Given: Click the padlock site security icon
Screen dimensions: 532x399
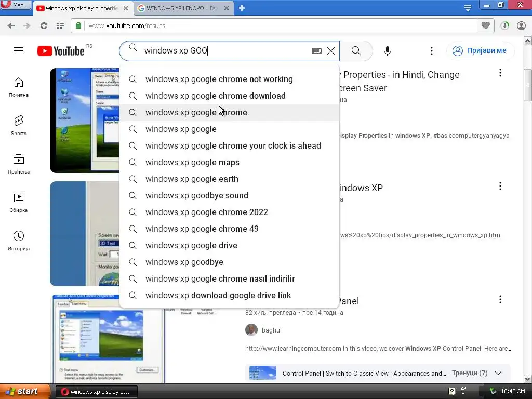Looking at the screenshot, I should coord(78,25).
